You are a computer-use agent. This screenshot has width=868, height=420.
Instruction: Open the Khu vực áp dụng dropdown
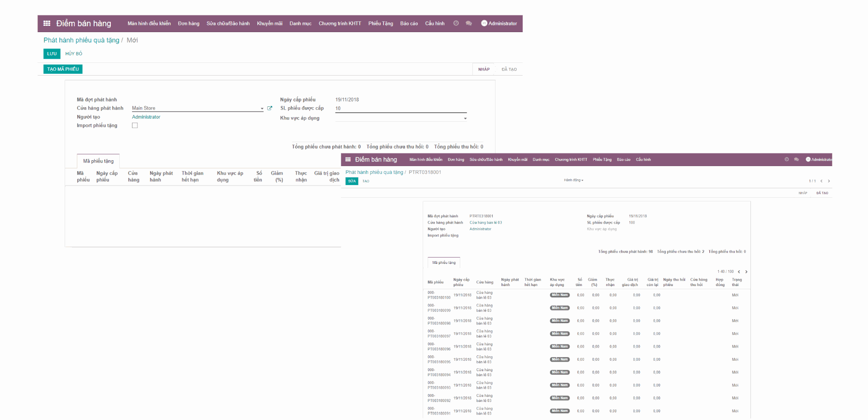(x=465, y=118)
